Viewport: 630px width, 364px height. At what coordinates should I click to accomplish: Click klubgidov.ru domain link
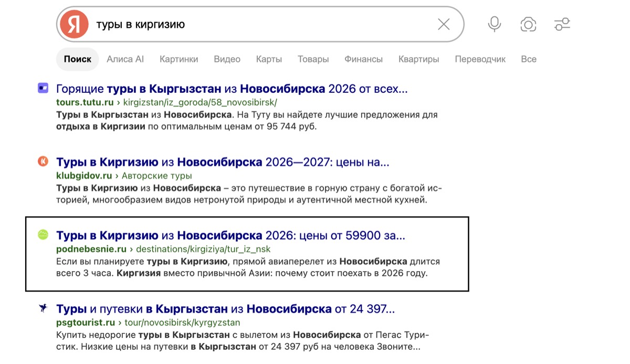pos(84,176)
